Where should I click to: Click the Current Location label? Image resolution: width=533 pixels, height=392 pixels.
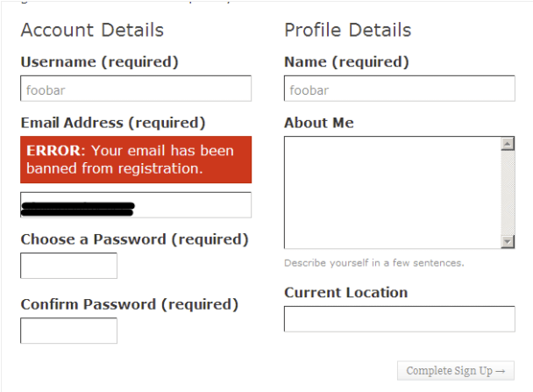[345, 293]
